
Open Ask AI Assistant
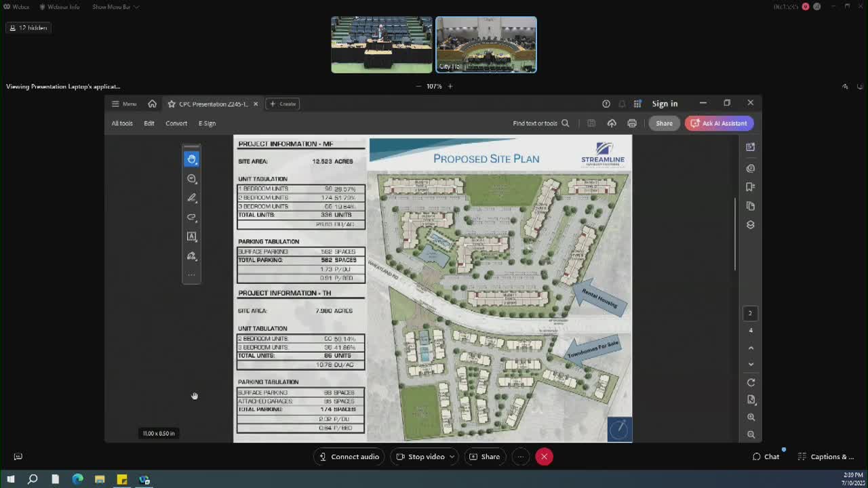[x=719, y=123]
